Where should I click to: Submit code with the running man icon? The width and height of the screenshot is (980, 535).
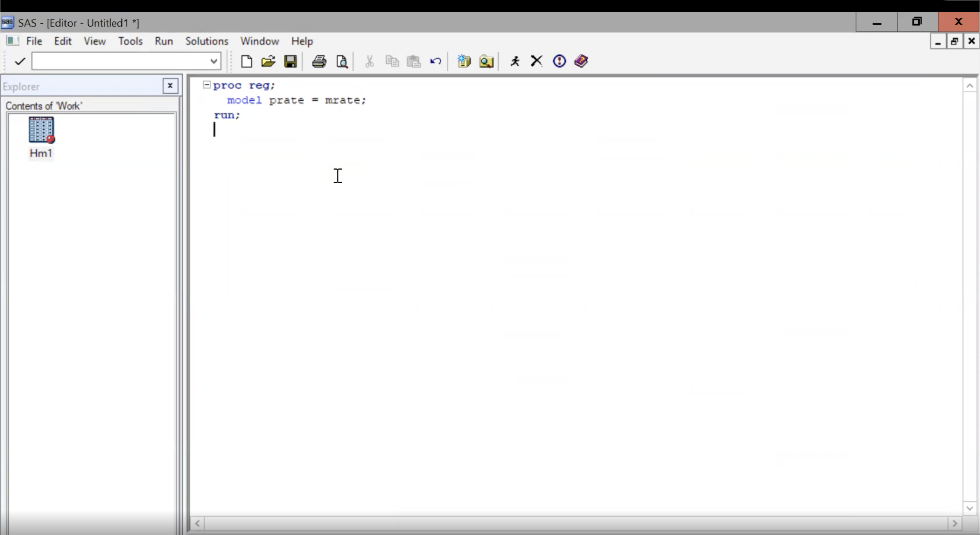tap(515, 61)
